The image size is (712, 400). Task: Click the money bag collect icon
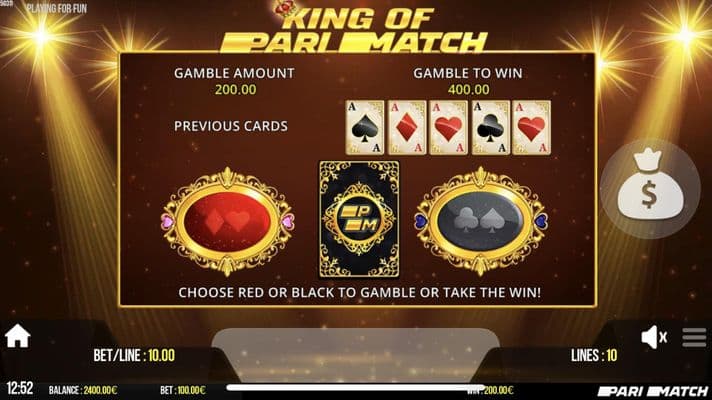(650, 188)
